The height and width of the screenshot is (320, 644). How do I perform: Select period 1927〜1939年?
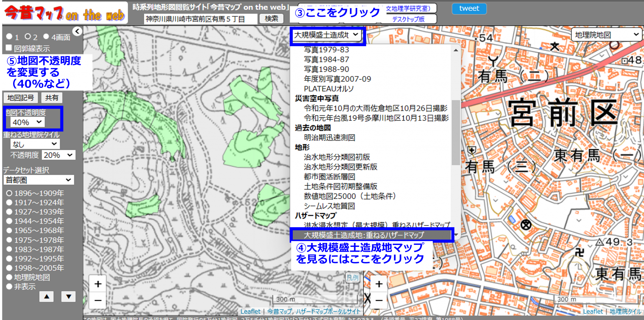point(9,212)
